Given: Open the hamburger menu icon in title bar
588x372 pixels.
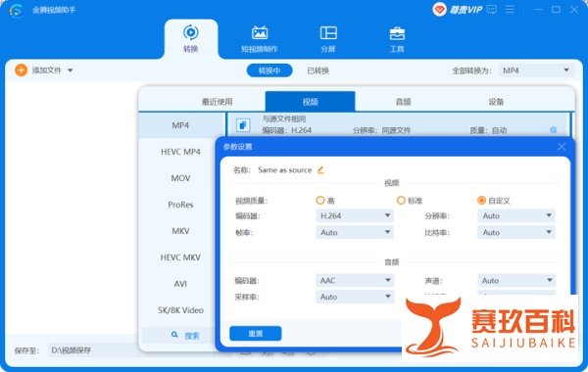Looking at the screenshot, I should point(510,10).
